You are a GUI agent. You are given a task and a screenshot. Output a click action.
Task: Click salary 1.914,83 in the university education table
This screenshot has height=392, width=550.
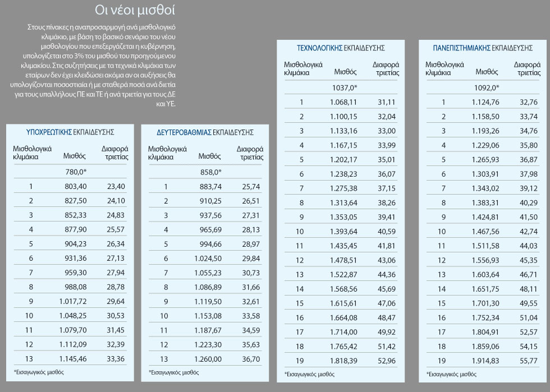pos(485,361)
